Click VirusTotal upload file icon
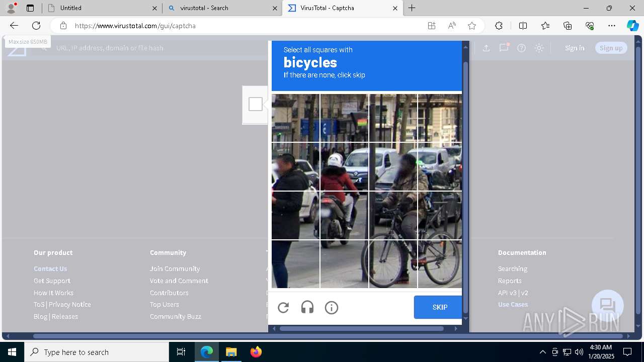Screen dimensions: 644x362 tap(486, 48)
